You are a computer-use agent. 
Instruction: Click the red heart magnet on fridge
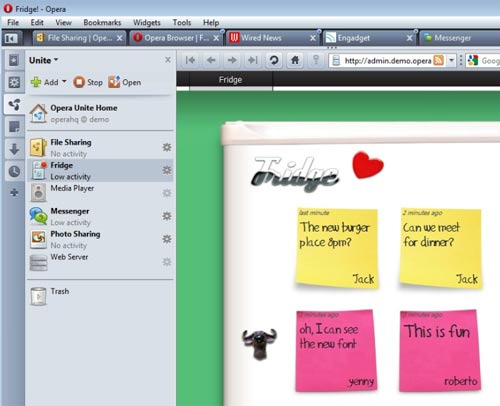[x=368, y=164]
